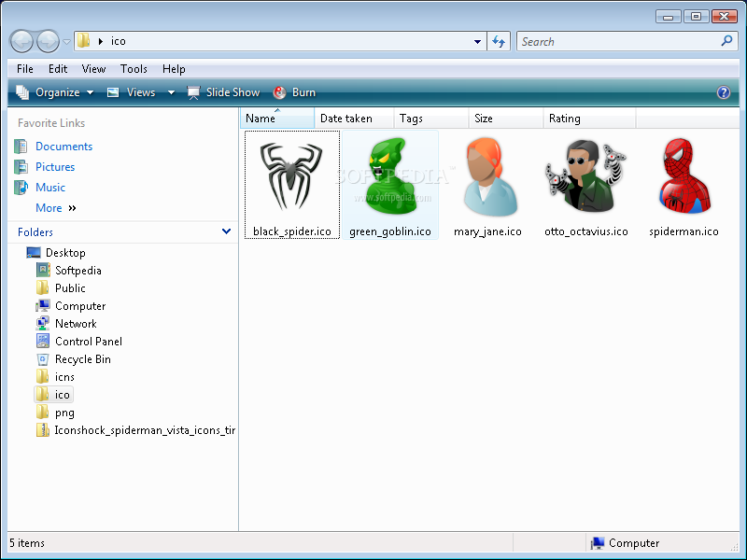Click the folder icon in address bar

pyautogui.click(x=83, y=41)
